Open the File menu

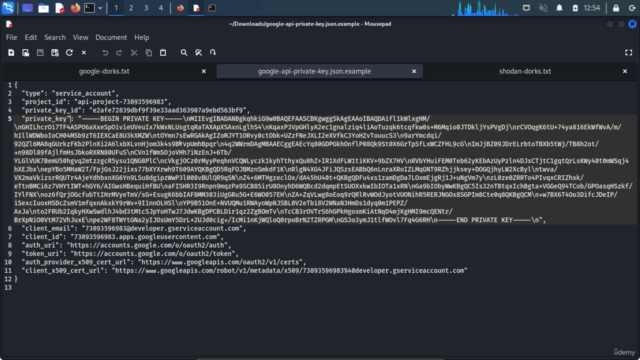point(11,38)
